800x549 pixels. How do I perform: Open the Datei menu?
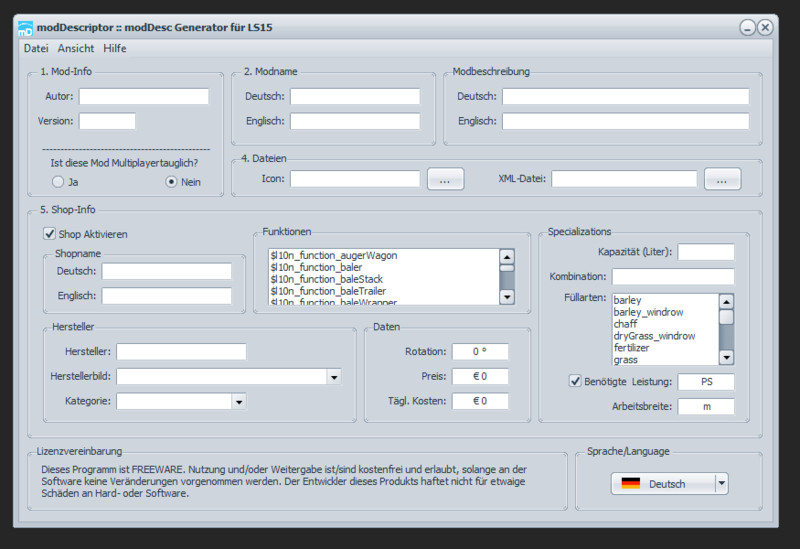pos(36,48)
